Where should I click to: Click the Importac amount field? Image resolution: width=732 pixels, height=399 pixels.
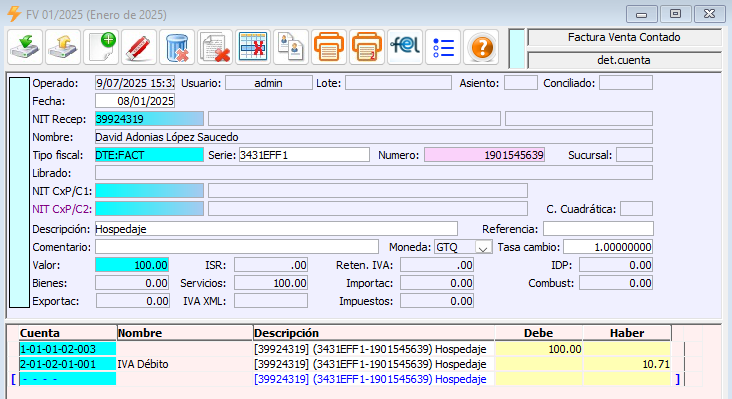437,283
